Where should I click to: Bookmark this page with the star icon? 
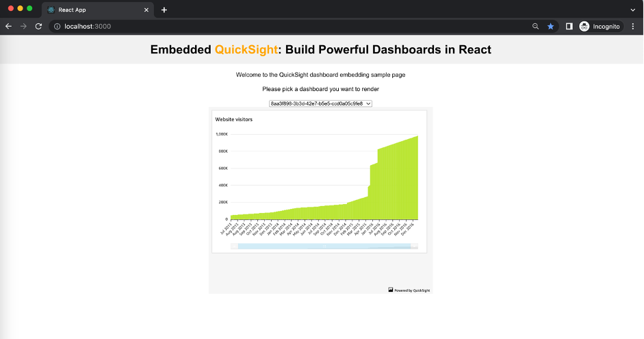pyautogui.click(x=550, y=26)
